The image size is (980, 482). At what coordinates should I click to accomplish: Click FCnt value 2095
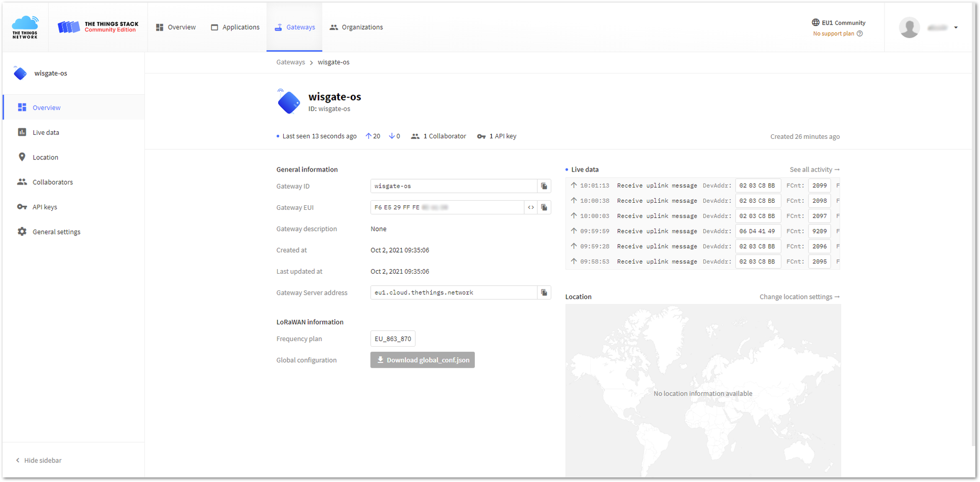820,261
